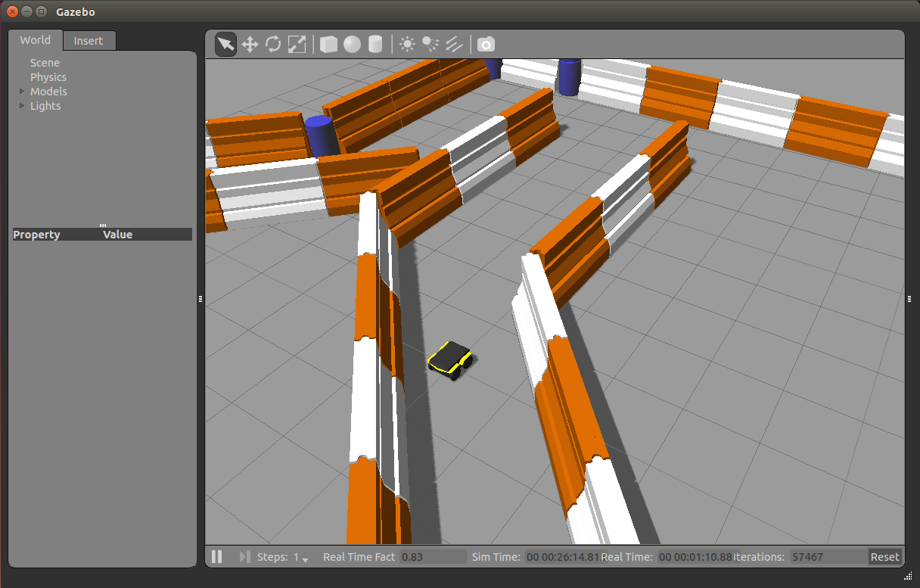Open the Steps count dropdown
Image resolution: width=920 pixels, height=588 pixels.
point(305,558)
